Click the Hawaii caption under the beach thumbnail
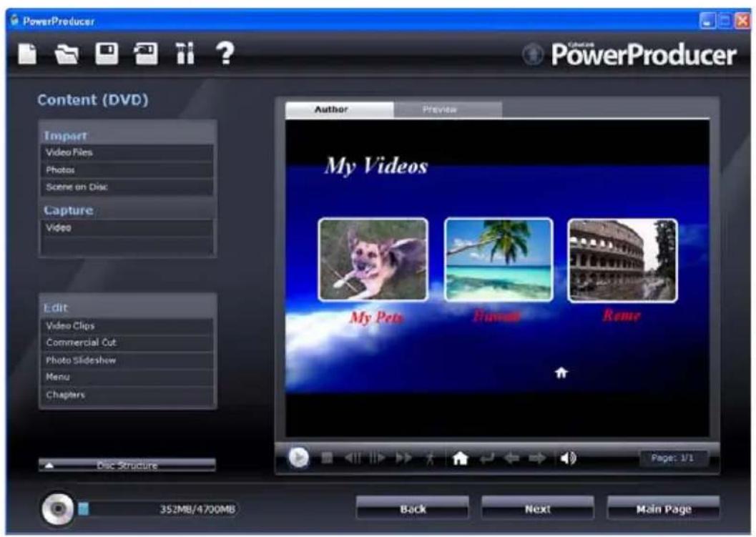Image resolution: width=756 pixels, height=537 pixels. tap(496, 316)
